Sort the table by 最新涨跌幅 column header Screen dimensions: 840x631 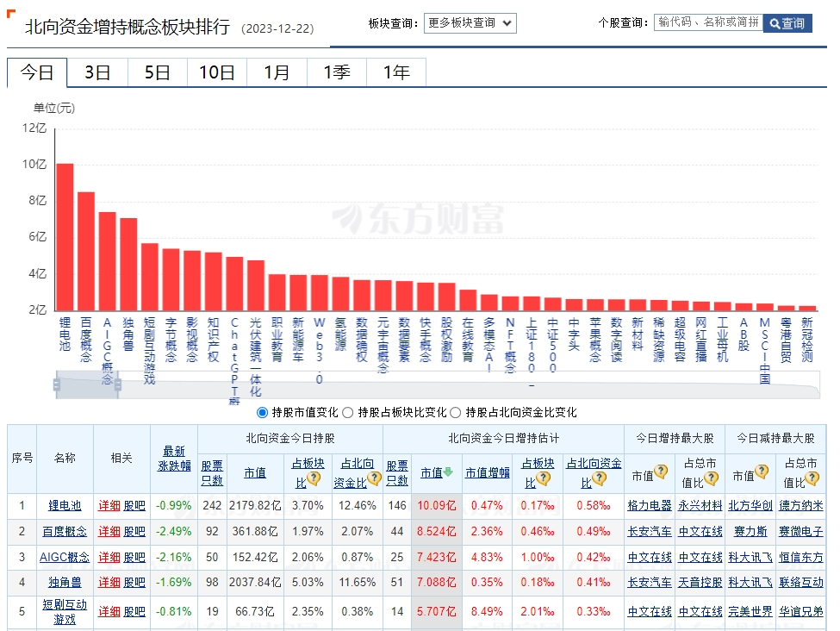(173, 459)
